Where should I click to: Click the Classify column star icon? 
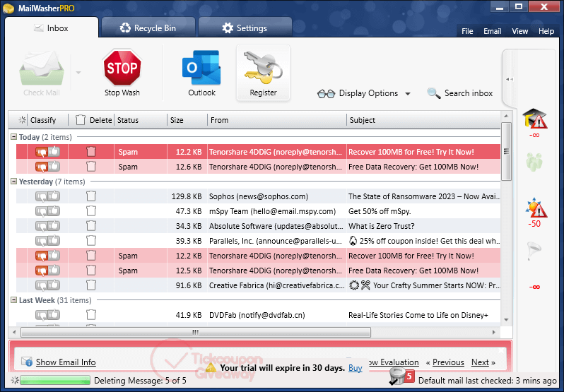coord(23,120)
